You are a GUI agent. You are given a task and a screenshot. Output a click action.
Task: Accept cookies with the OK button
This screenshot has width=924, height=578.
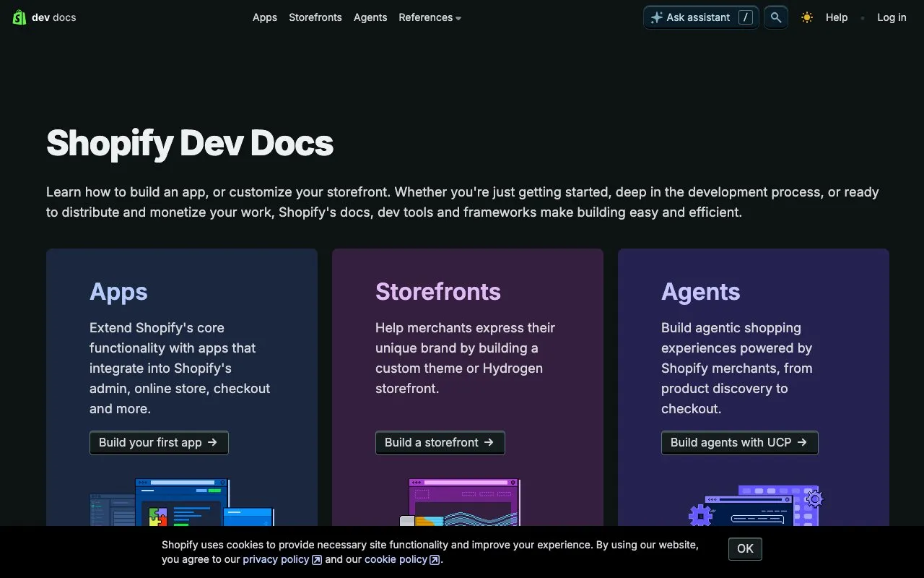tap(745, 549)
